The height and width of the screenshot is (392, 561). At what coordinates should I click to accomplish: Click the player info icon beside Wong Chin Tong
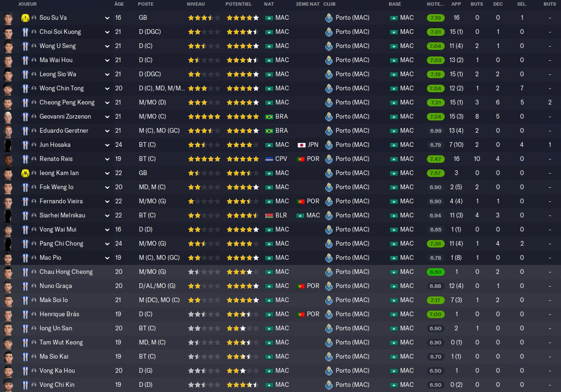[34, 88]
